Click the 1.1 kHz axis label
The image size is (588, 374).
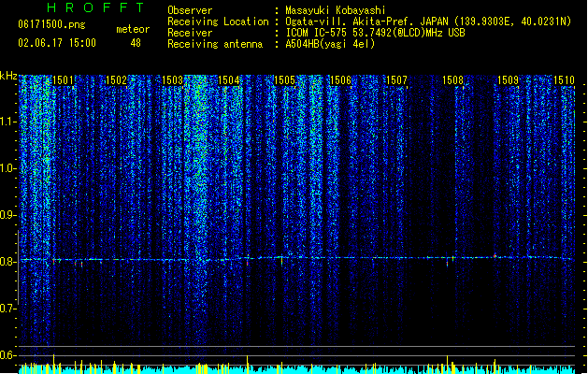coord(8,122)
